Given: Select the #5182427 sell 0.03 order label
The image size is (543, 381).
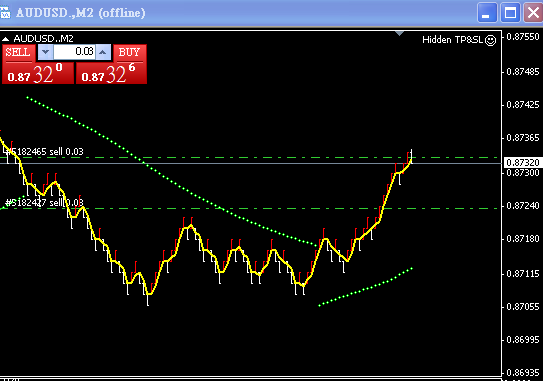Looking at the screenshot, I should [x=44, y=203].
